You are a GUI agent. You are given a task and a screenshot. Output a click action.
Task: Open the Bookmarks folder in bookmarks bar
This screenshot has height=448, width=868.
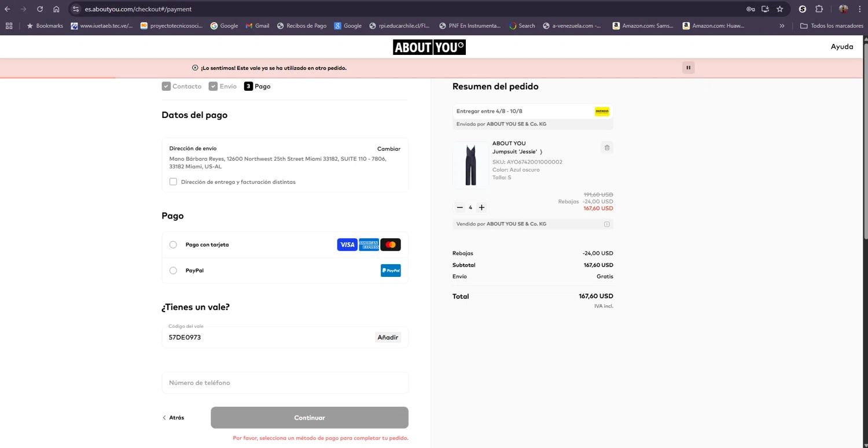(x=45, y=26)
